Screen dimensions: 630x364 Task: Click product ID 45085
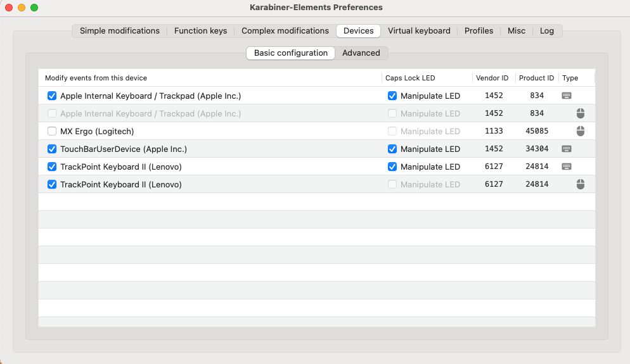(537, 131)
